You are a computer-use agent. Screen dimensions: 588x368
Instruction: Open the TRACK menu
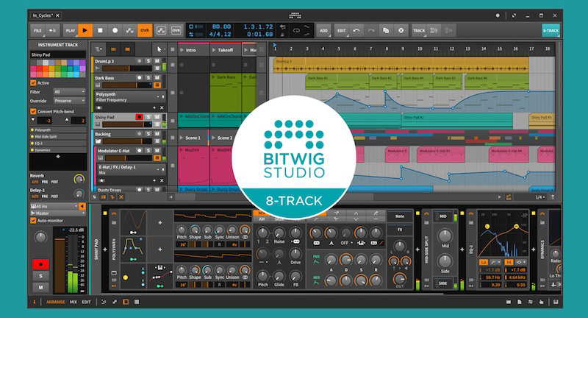pyautogui.click(x=419, y=30)
